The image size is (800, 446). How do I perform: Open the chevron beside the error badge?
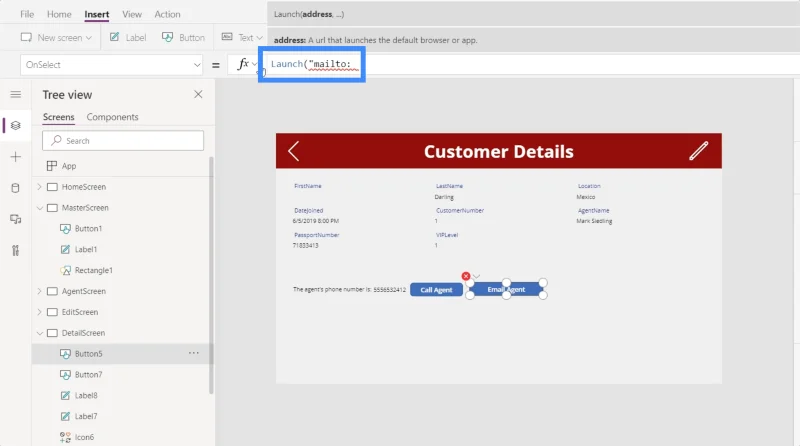point(476,277)
